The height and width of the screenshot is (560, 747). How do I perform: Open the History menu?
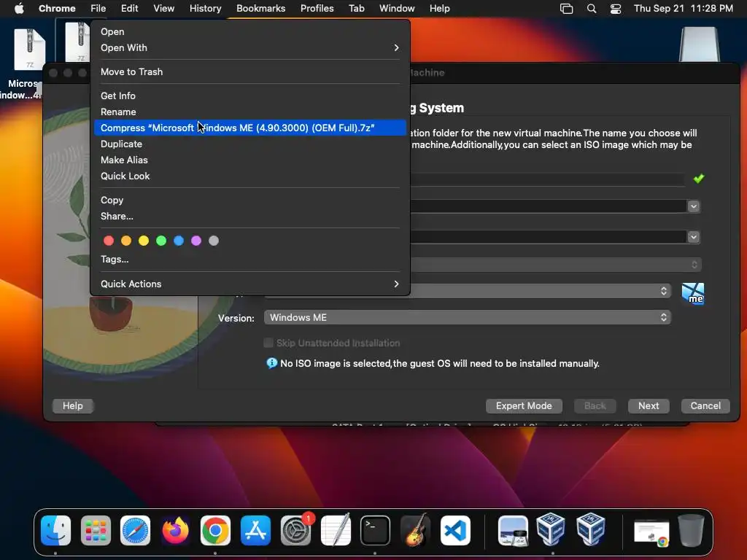click(205, 8)
